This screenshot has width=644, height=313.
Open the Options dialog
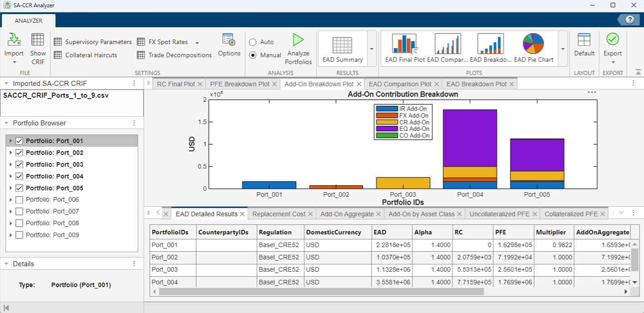coord(229,48)
